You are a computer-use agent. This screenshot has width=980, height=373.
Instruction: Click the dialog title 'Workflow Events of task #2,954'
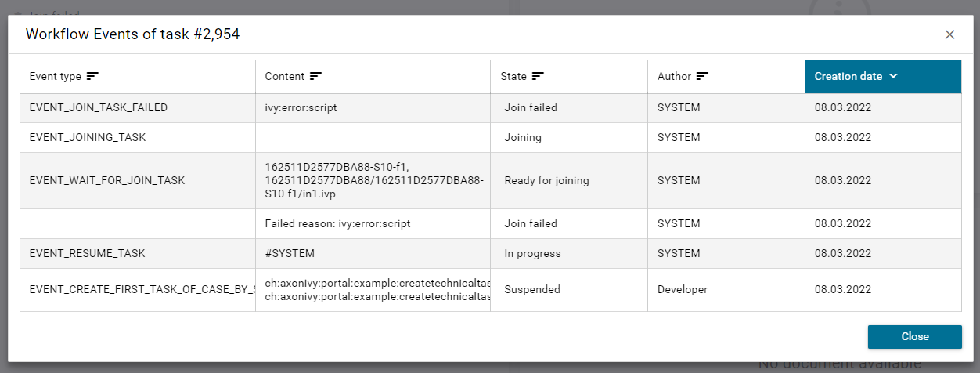click(132, 34)
